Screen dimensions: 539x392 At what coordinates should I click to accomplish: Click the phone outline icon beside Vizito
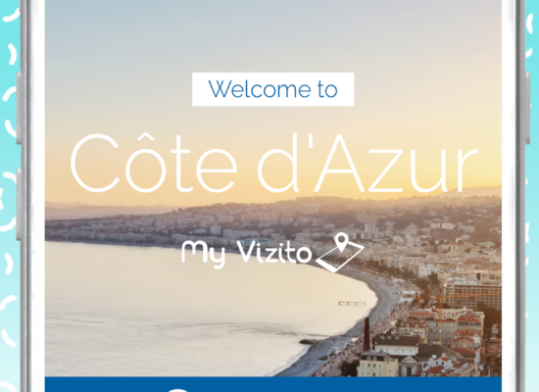tap(340, 257)
